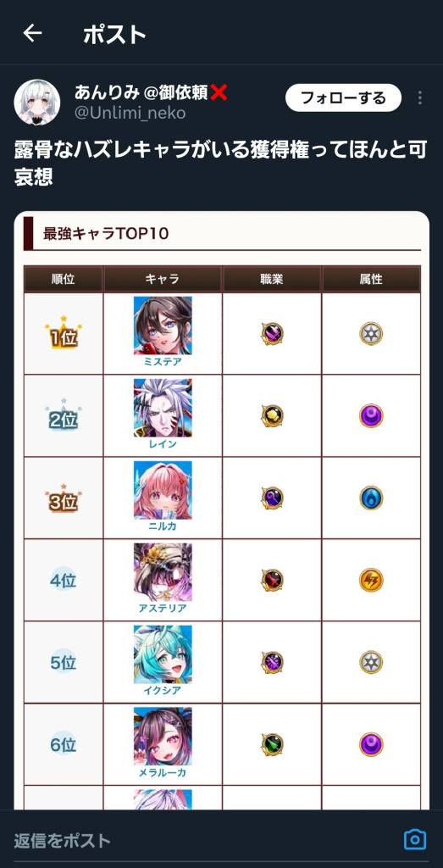Click blue water attribute icon for ニルカ
The height and width of the screenshot is (868, 443).
(x=371, y=498)
